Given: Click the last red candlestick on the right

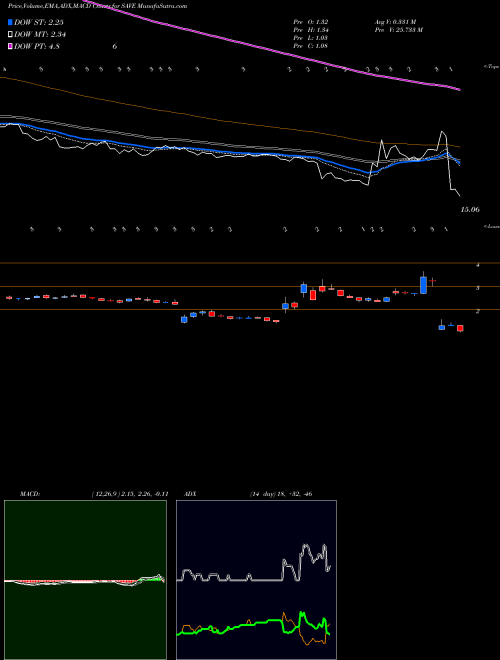Looking at the screenshot, I should [x=460, y=328].
